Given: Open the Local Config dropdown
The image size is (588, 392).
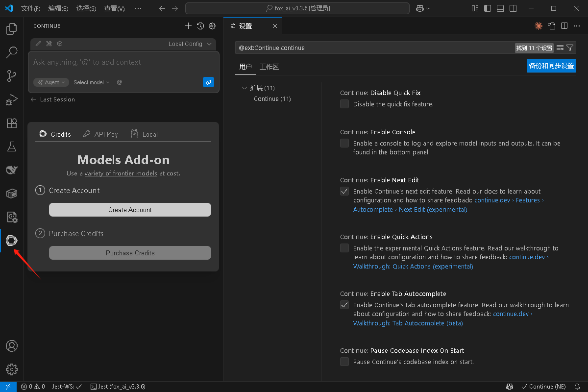Looking at the screenshot, I should (x=190, y=44).
